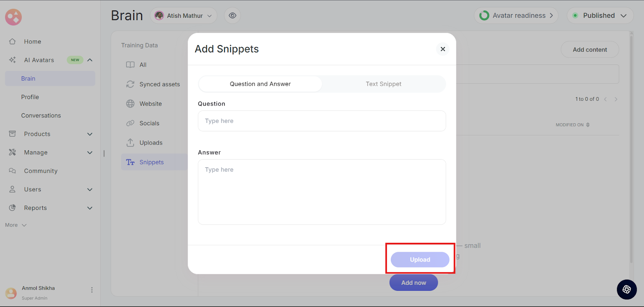
Task: Open the three-dot menu next to Anmol Shikha
Action: point(92,290)
